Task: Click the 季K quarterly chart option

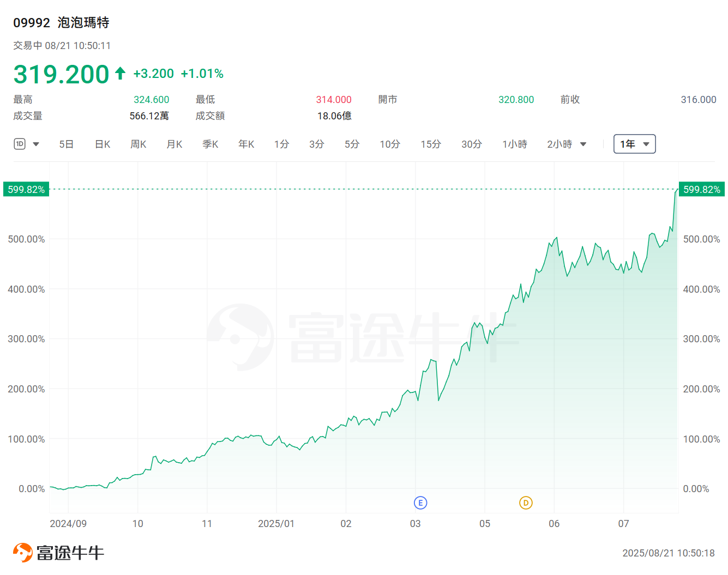Action: pyautogui.click(x=210, y=144)
